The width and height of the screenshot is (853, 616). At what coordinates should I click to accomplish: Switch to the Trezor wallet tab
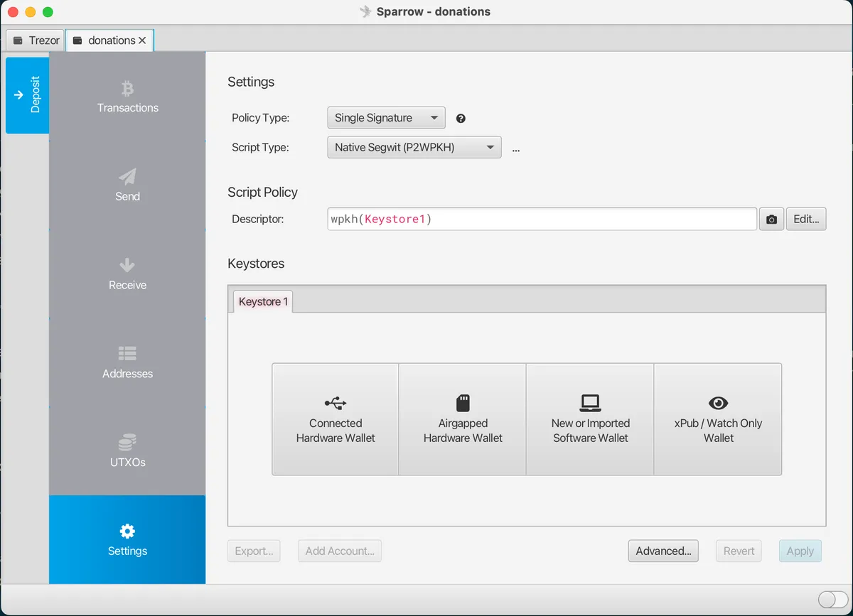click(36, 40)
